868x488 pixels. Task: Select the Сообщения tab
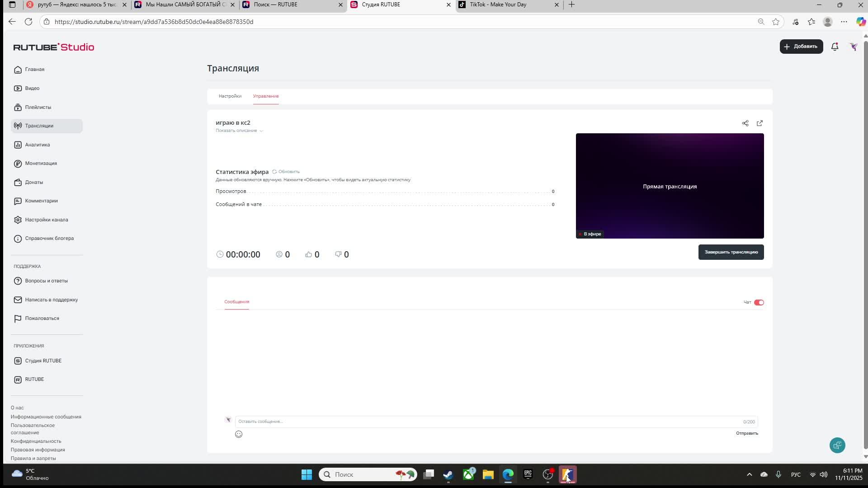(236, 302)
